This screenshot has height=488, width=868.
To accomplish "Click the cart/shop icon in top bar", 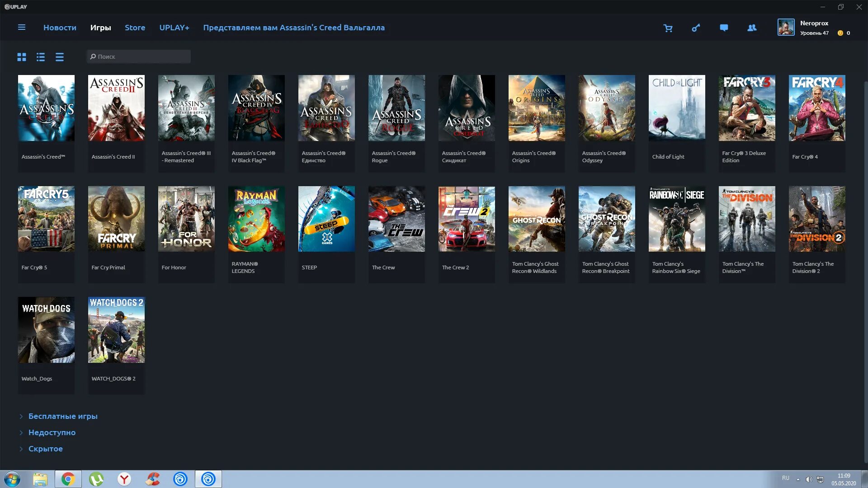I will pyautogui.click(x=668, y=28).
